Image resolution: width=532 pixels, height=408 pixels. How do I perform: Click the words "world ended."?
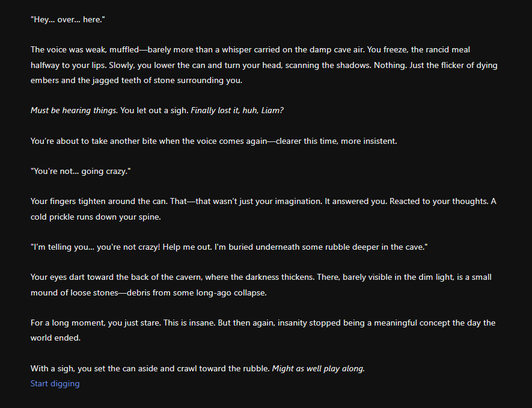tap(56, 338)
